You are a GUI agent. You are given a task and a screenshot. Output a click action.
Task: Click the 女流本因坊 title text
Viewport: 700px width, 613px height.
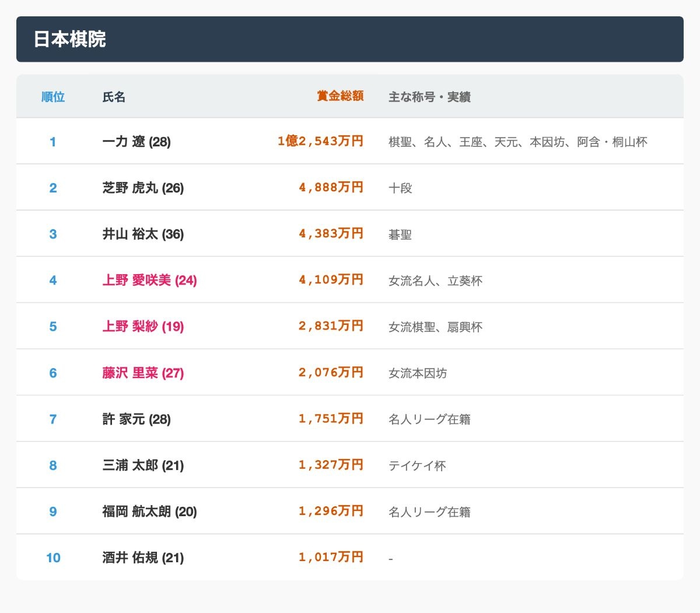pyautogui.click(x=418, y=373)
